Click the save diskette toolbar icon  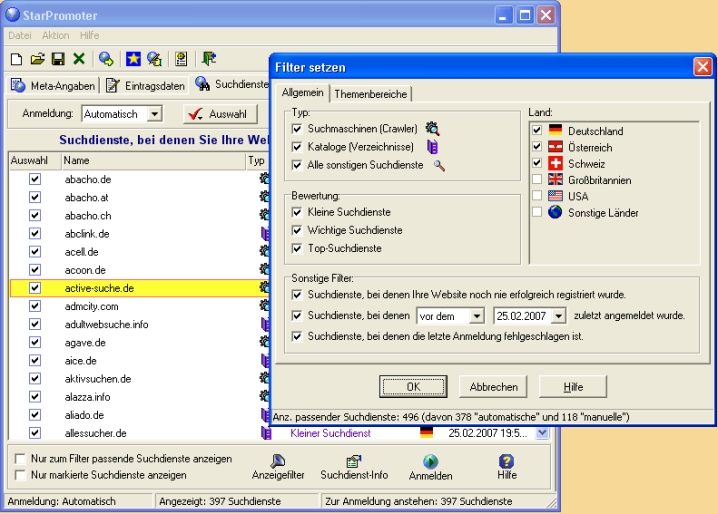tap(56, 60)
